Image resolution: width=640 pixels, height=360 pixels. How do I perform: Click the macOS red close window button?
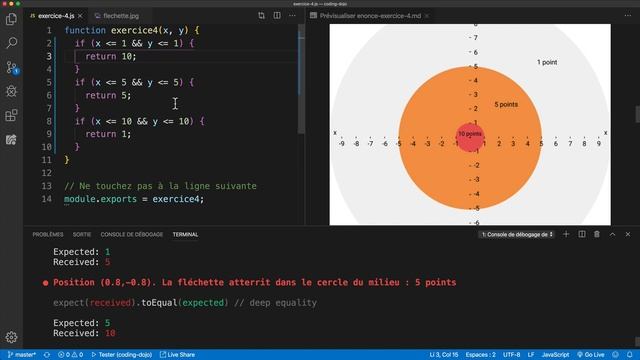[4, 4]
